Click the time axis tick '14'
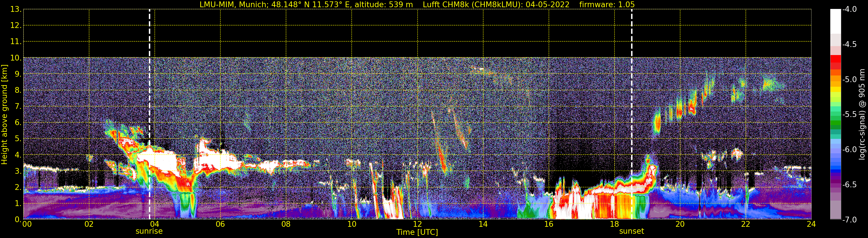 point(483,224)
